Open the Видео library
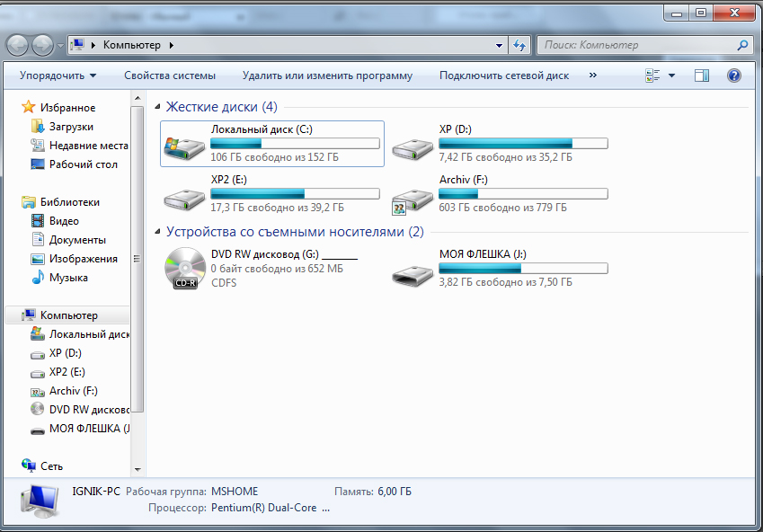 coord(55,221)
